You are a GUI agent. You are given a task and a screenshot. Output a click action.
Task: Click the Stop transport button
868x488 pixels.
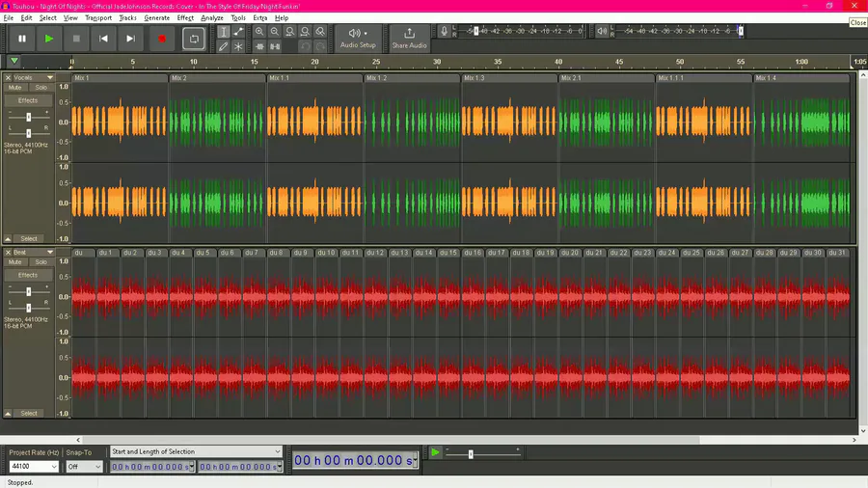coord(76,39)
